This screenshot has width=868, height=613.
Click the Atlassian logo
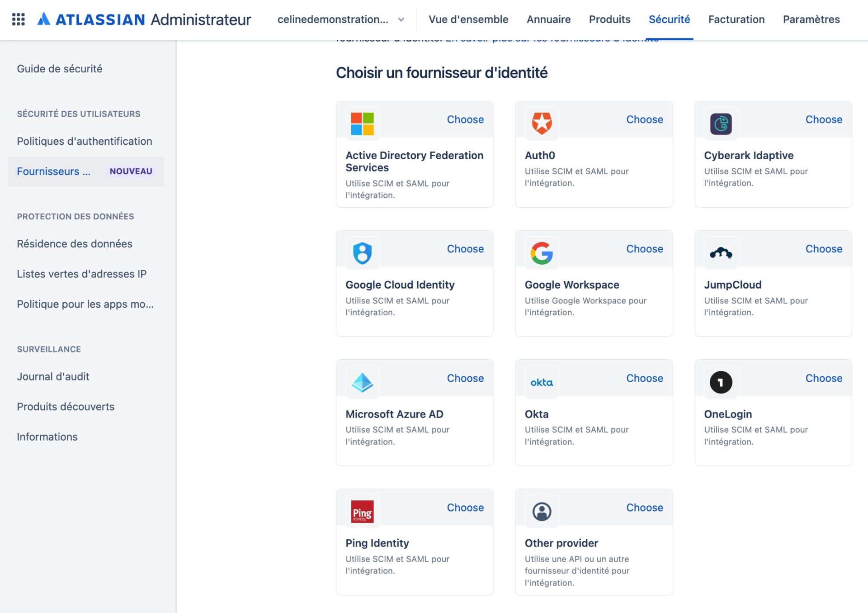91,19
